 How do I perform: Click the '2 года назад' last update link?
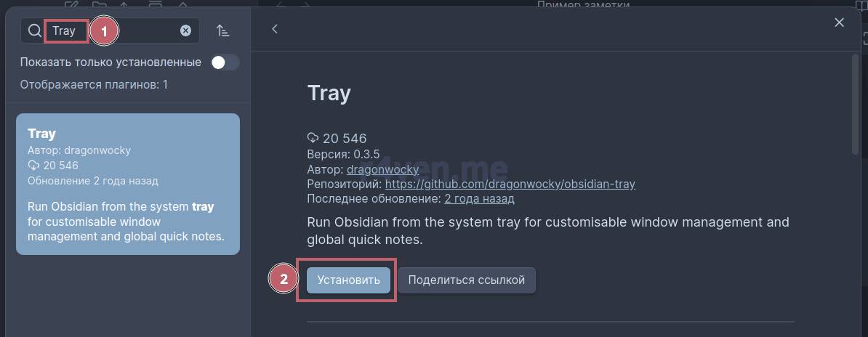pyautogui.click(x=479, y=198)
